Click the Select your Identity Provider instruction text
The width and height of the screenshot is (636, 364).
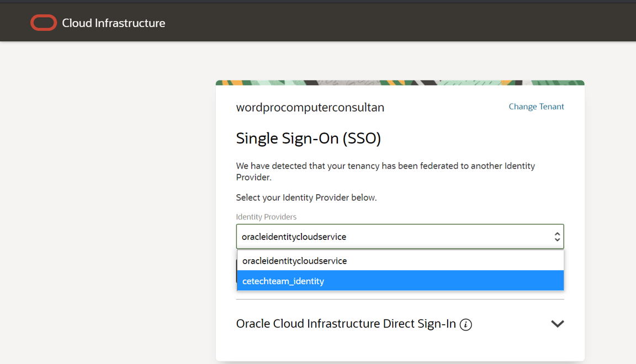[x=305, y=197]
